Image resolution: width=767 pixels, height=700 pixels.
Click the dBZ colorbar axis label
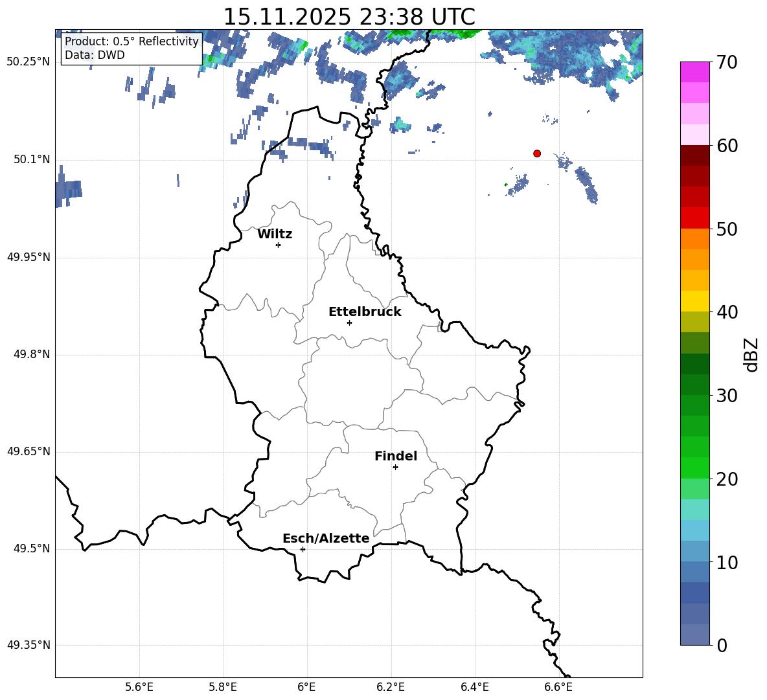click(x=751, y=354)
